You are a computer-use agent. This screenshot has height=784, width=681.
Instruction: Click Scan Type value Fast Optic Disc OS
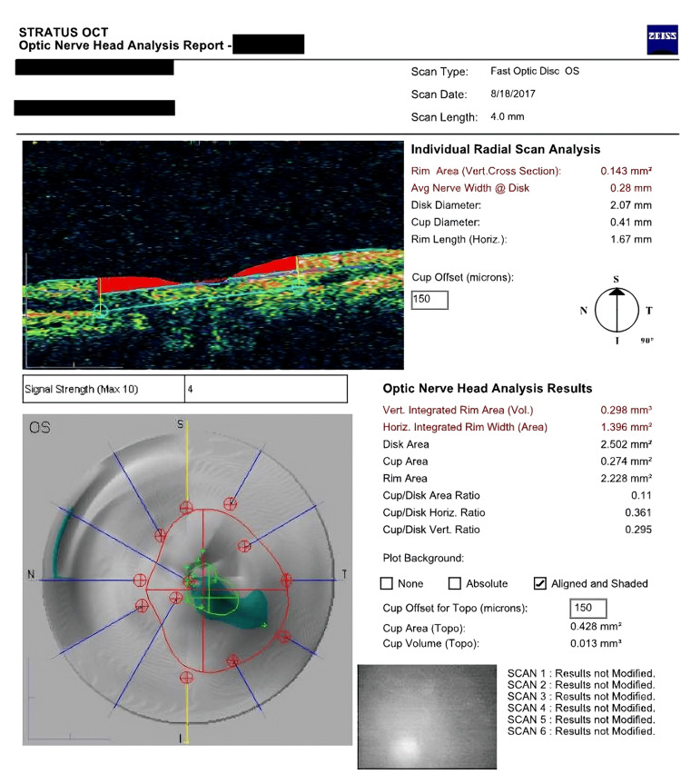coord(535,71)
